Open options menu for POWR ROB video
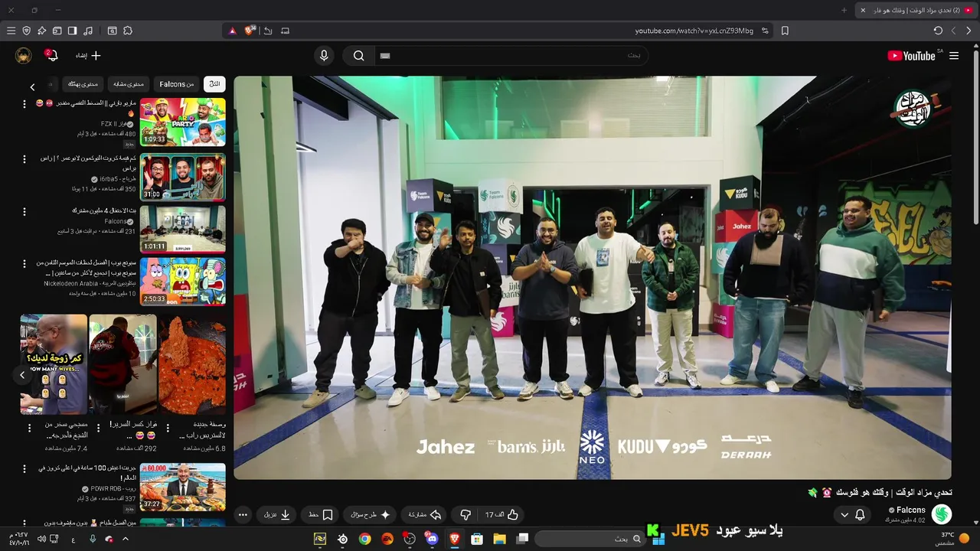The height and width of the screenshot is (551, 980). pyautogui.click(x=24, y=469)
